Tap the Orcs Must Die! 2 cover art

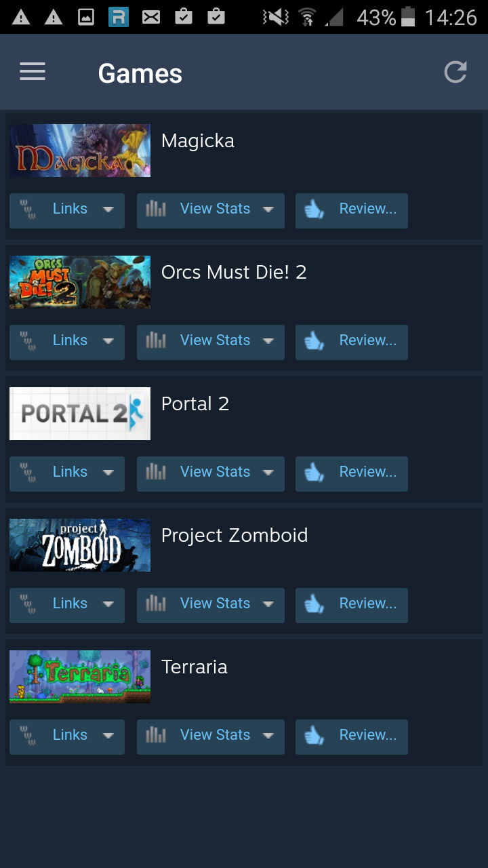[80, 282]
